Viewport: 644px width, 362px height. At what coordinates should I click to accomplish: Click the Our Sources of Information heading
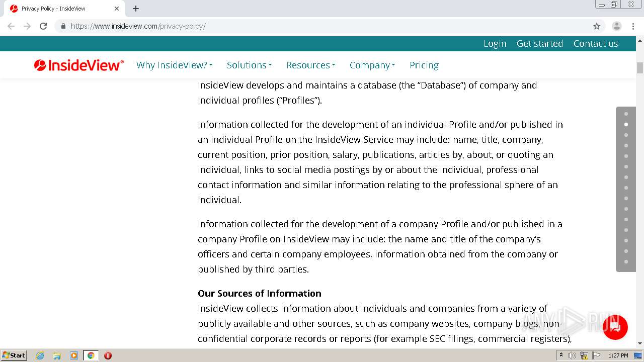click(x=260, y=293)
